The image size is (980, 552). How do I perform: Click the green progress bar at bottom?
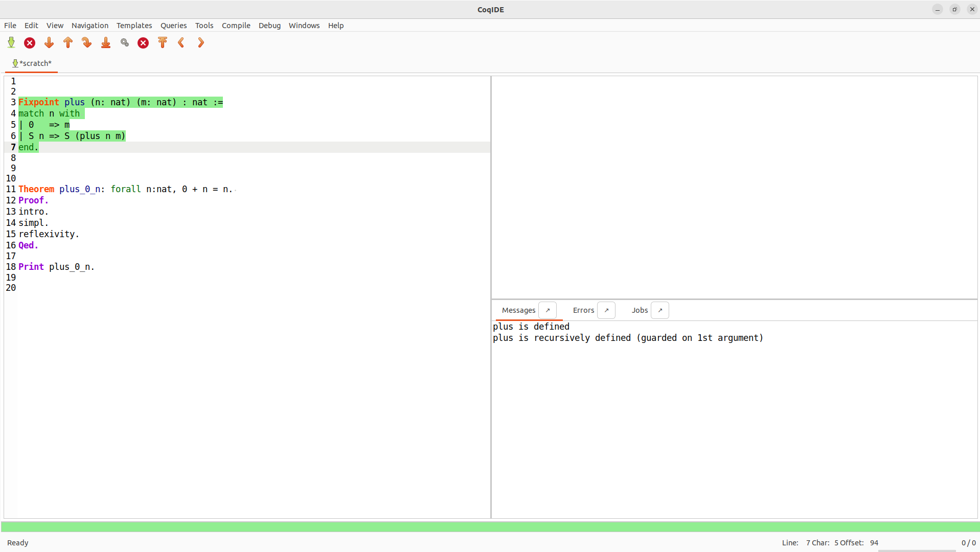point(490,526)
